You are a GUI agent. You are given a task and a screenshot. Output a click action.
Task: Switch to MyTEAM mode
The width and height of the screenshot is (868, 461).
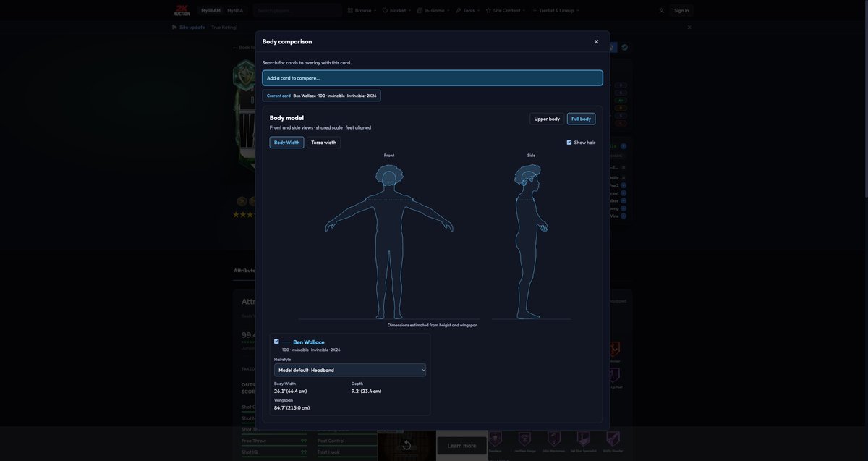click(x=210, y=10)
